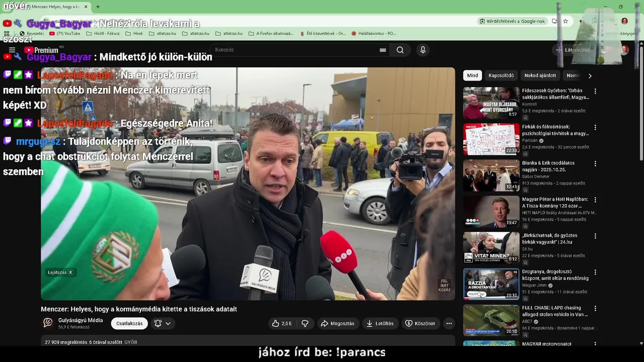Bookmark this page with the star icon

point(566,21)
